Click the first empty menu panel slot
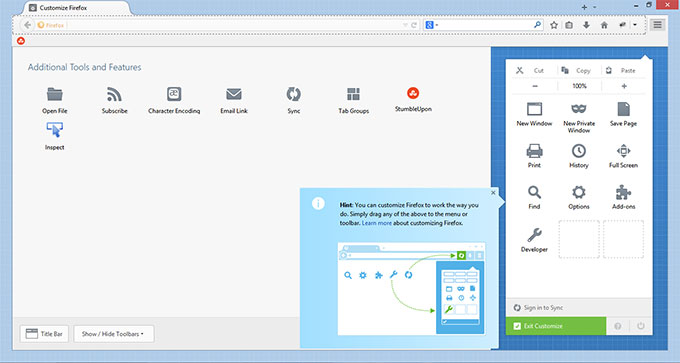This screenshot has width=680, height=363. click(579, 239)
